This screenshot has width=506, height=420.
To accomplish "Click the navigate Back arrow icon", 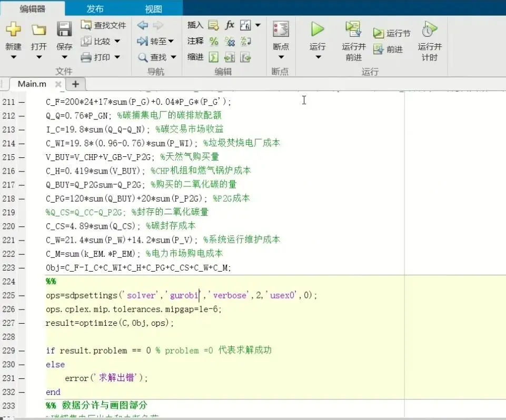I will pos(142,25).
